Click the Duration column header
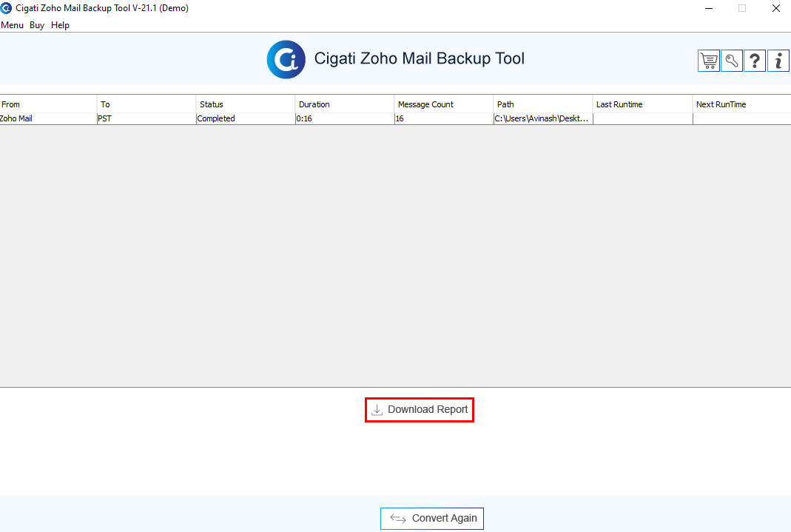The width and height of the screenshot is (791, 532). [x=345, y=104]
